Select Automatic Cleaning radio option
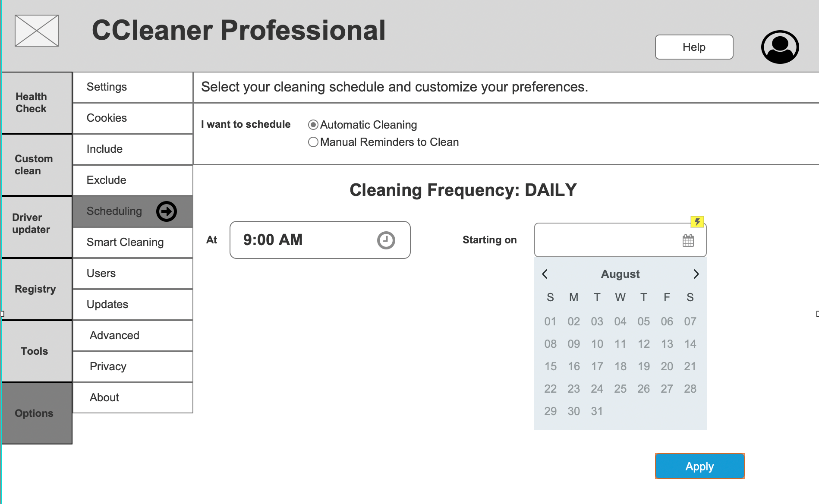Screen dimensions: 819x504 click(x=313, y=125)
